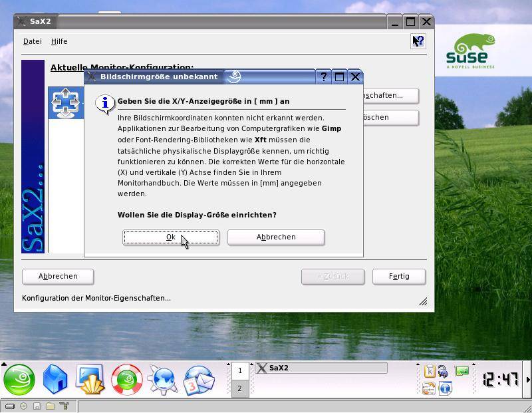Open the network icon in bottom bar

64,406
